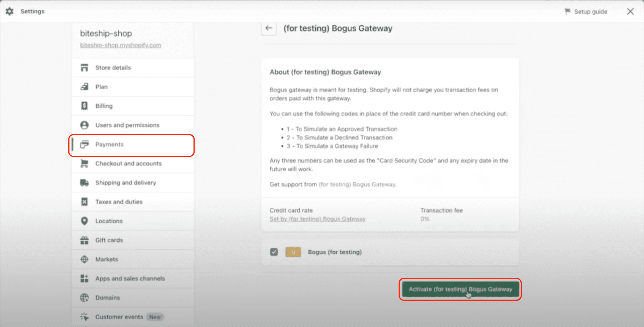Go to Shipping and delivery
The image size is (644, 327).
133,183
